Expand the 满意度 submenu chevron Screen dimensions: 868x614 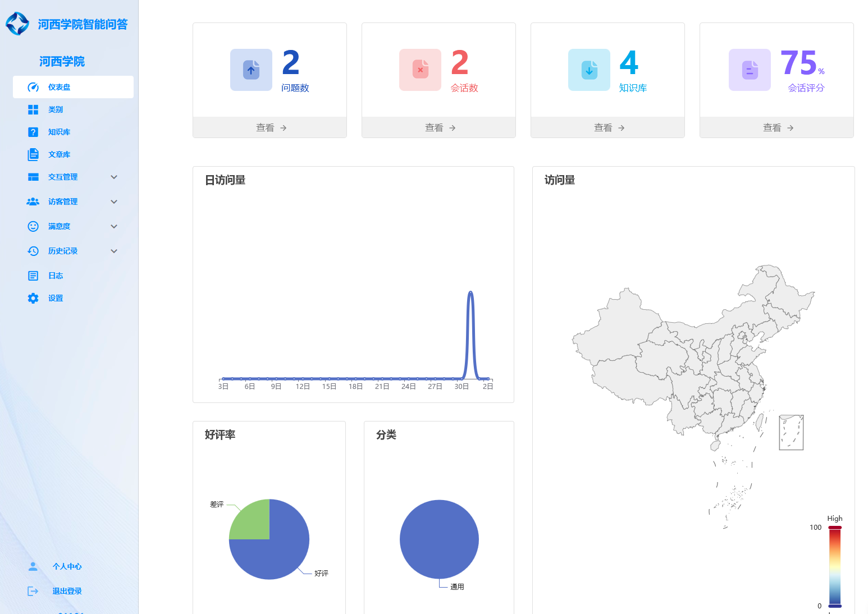(114, 226)
